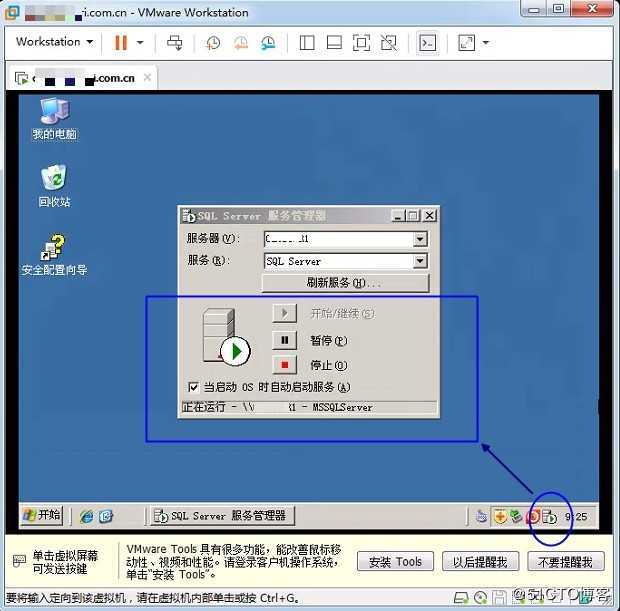The image size is (620, 611).
Task: Open the guest Start menu button
Action: [42, 515]
